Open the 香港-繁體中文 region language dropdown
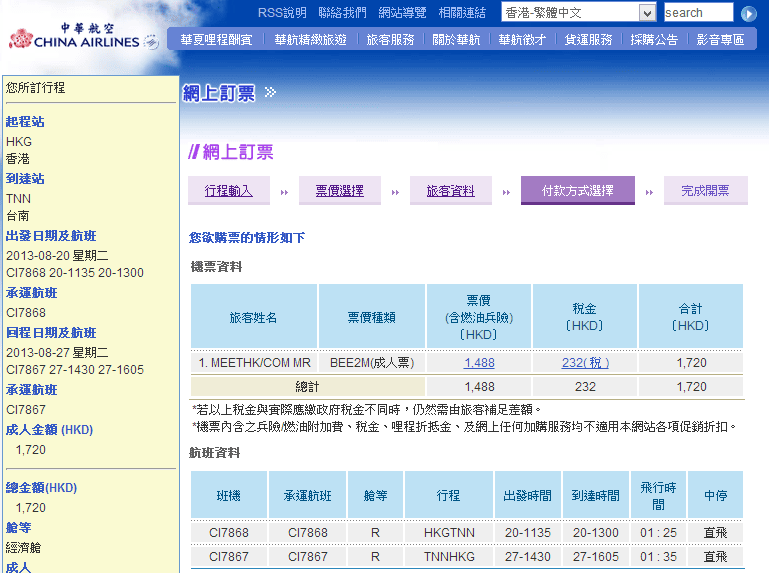This screenshot has height=573, width=769. coord(646,13)
